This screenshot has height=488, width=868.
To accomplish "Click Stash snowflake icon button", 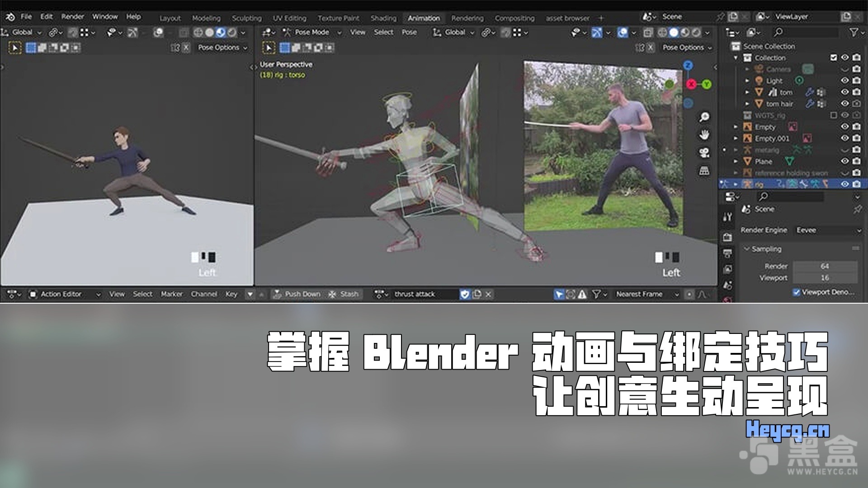I will click(x=344, y=294).
